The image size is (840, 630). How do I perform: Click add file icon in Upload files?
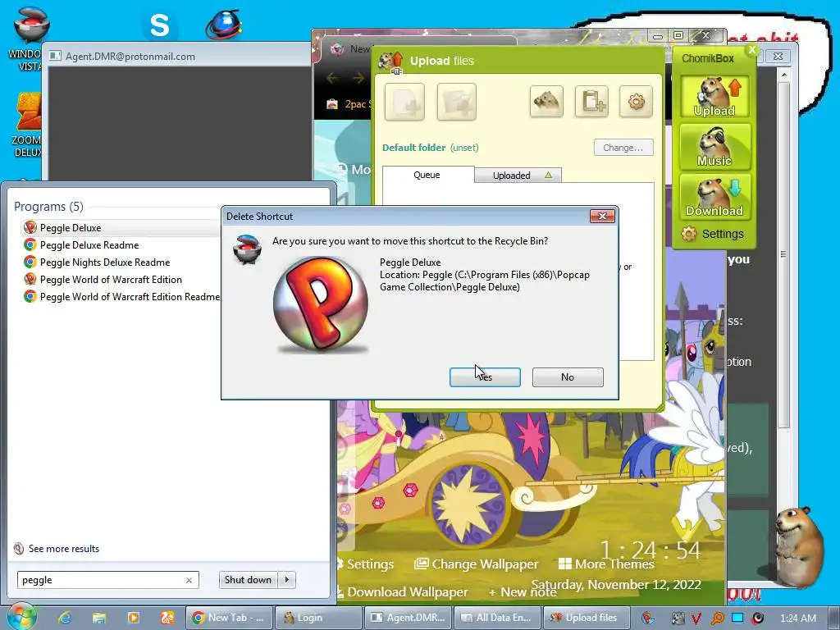click(x=404, y=101)
